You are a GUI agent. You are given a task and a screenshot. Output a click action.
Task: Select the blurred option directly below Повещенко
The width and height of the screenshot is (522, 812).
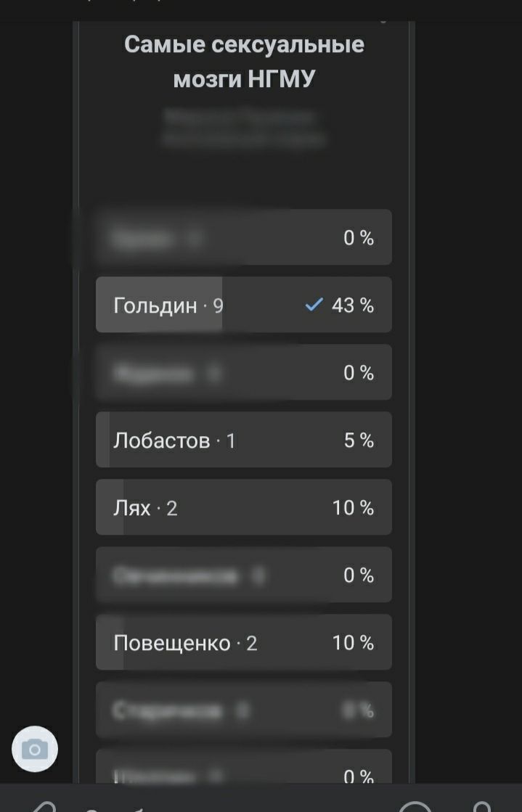243,710
